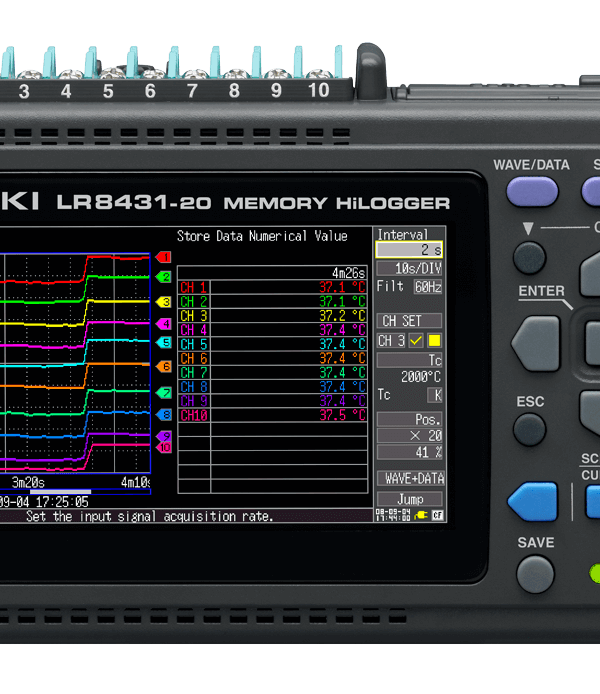This screenshot has width=600, height=694.
Task: Click the gray left cursor key below ENTER
Action: click(536, 343)
